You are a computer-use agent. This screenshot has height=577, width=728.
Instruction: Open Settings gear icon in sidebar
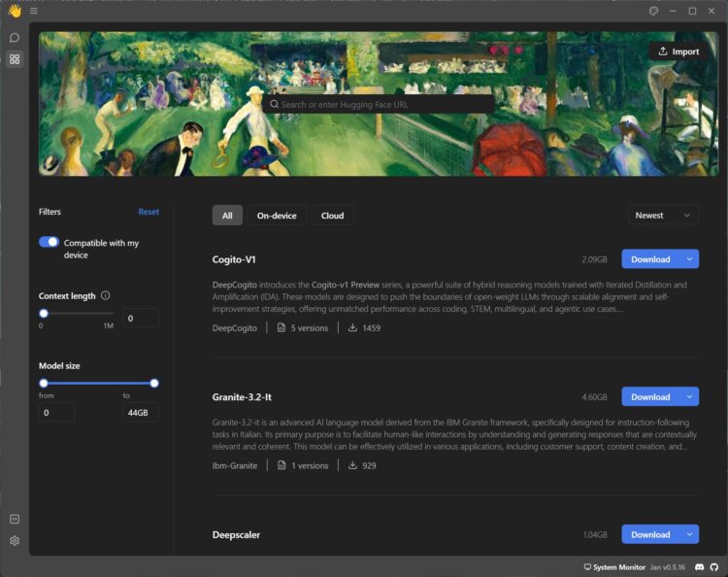(x=15, y=541)
